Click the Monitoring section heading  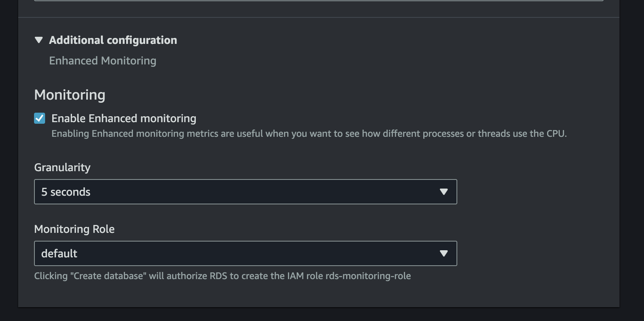pyautogui.click(x=70, y=95)
